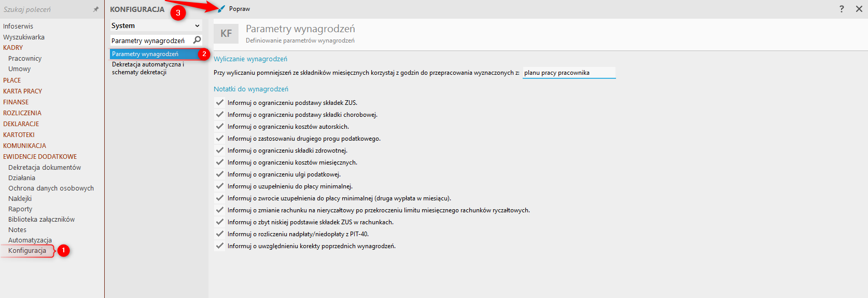868x298 pixels.
Task: Open Dekretacja automatyczna i schematy dekretacji
Action: [x=148, y=68]
